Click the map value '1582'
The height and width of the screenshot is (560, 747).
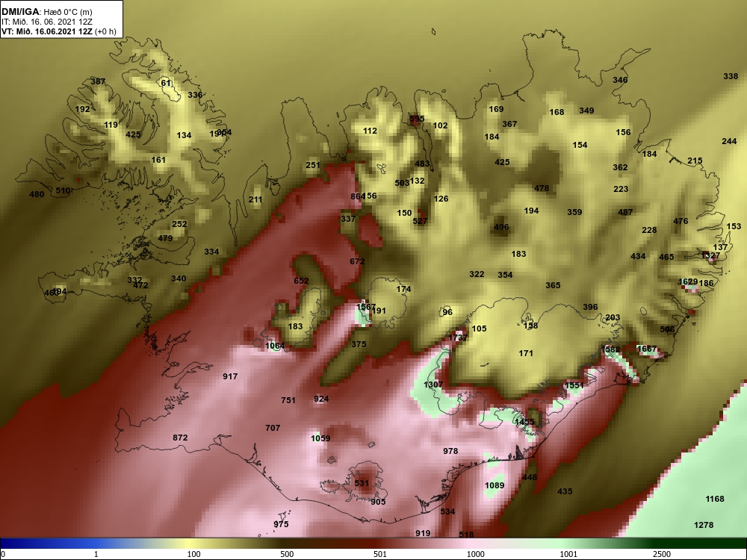[x=611, y=349]
